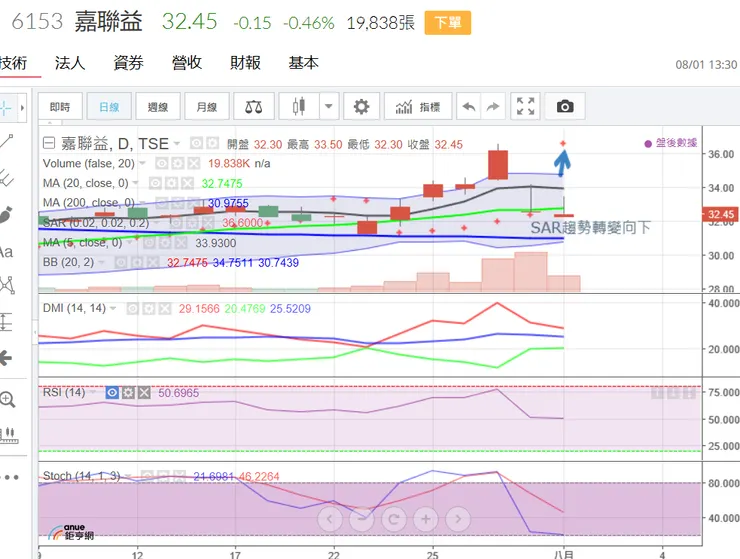Click the undo arrow
This screenshot has width=740, height=559.
point(469,107)
